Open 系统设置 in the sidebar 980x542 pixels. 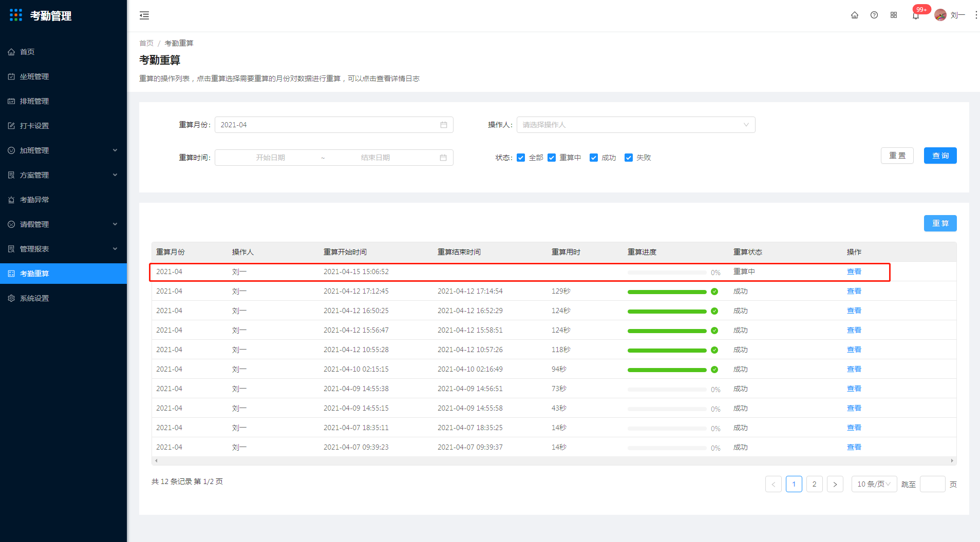63,298
